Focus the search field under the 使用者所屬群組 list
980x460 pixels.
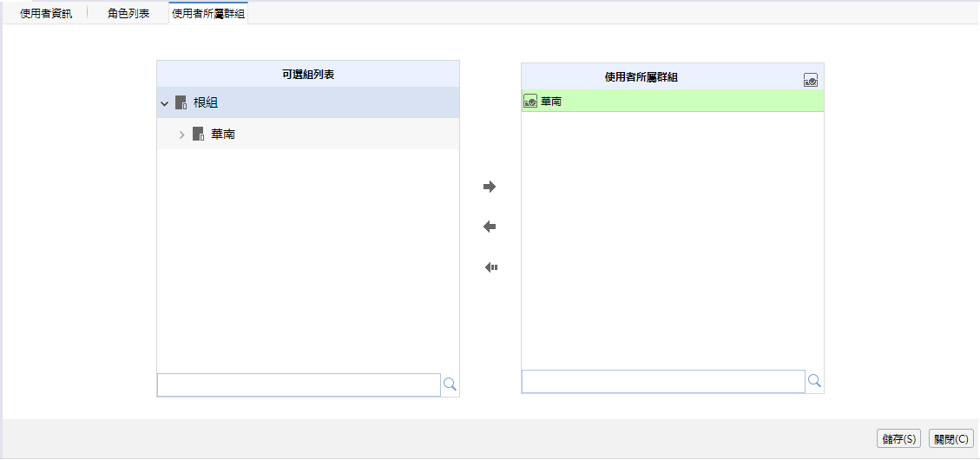point(663,381)
